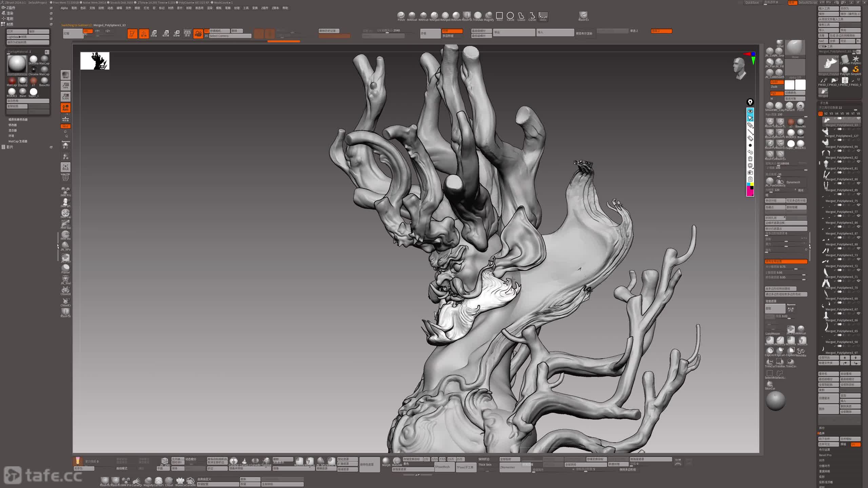Screen dimensions: 868x488
Task: Select the Cylinder tool thumbnail
Action: [845, 59]
